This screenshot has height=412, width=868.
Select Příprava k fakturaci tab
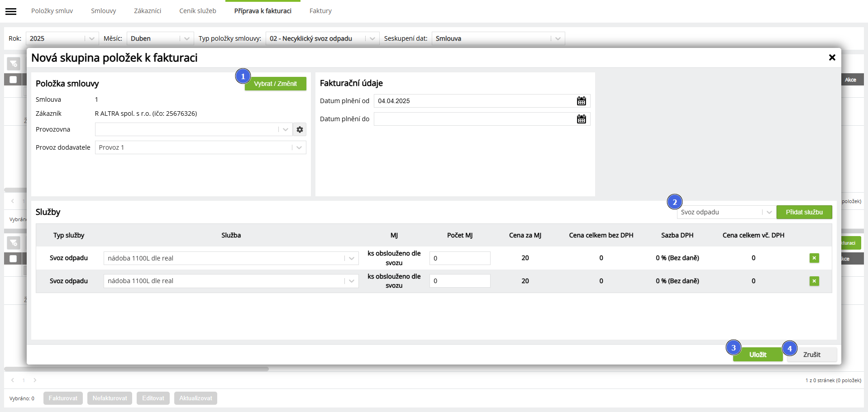(x=263, y=11)
